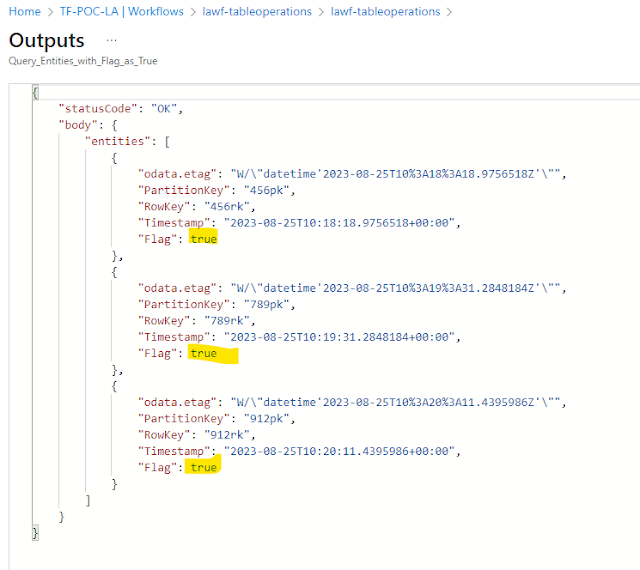Click the "body" key line
The height and width of the screenshot is (570, 640).
(x=88, y=125)
